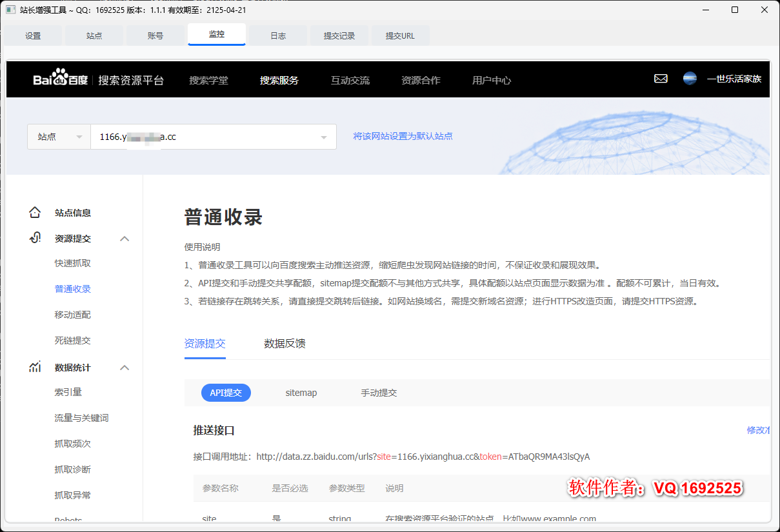This screenshot has height=532, width=780.
Task: Collapse the 数据统计 section chevron
Action: 125,368
